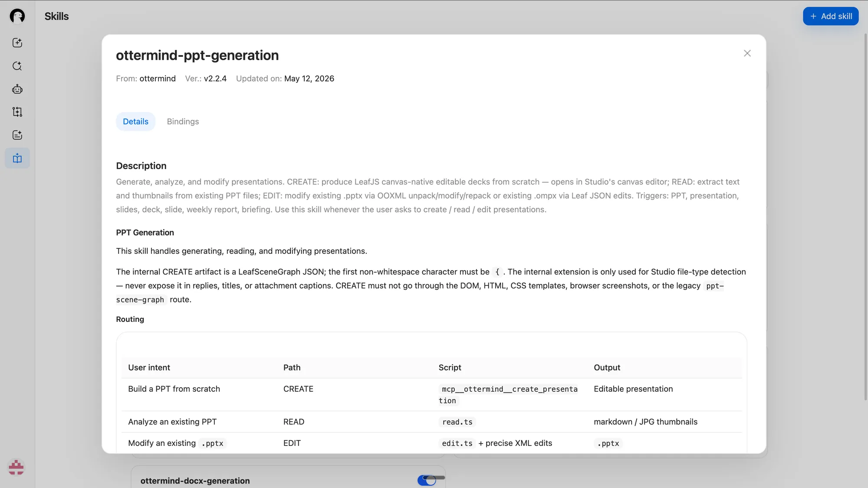Click the 'Path' column header
Screen dimensions: 868x488
(x=292, y=367)
